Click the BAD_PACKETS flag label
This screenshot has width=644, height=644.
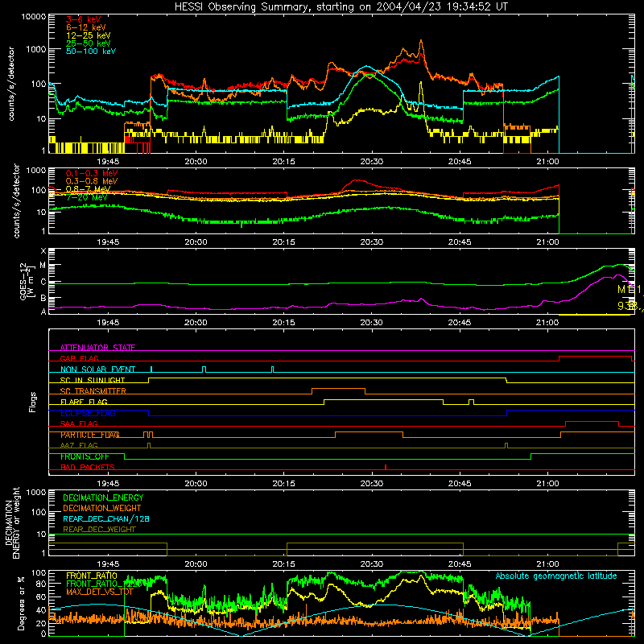tap(88, 468)
